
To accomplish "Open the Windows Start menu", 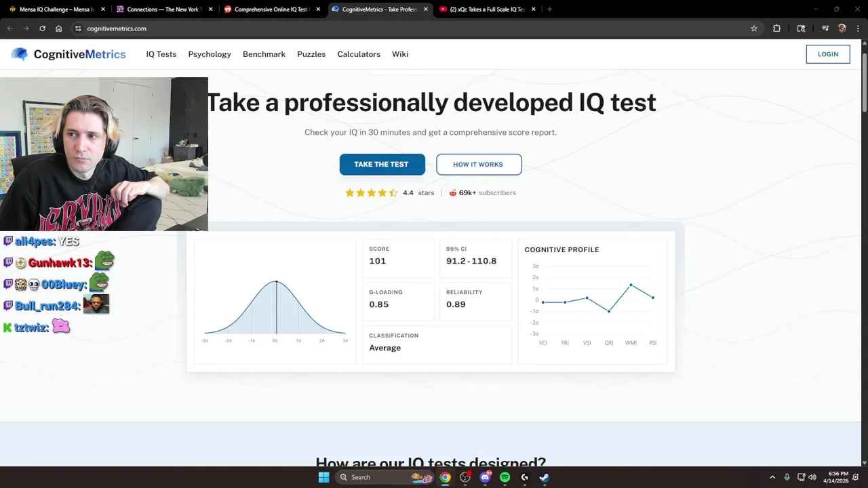I will click(324, 477).
